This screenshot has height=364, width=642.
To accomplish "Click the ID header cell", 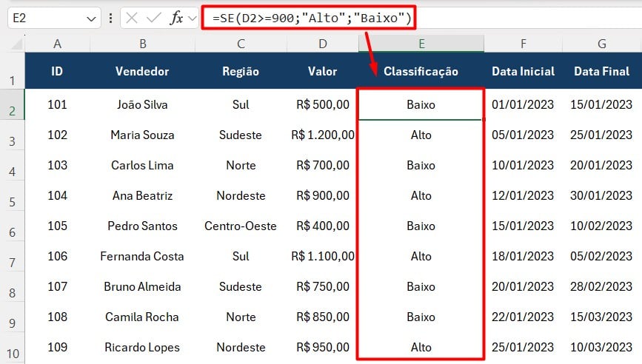I will pos(57,71).
